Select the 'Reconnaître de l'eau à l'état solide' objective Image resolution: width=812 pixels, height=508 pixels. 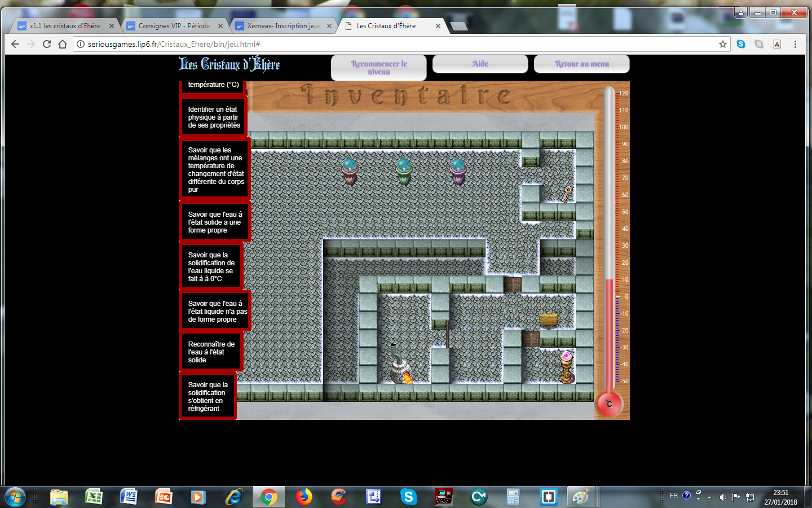[211, 352]
